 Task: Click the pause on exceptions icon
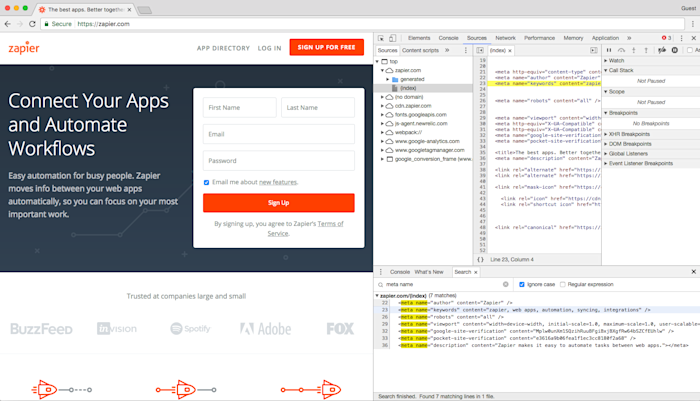675,50
